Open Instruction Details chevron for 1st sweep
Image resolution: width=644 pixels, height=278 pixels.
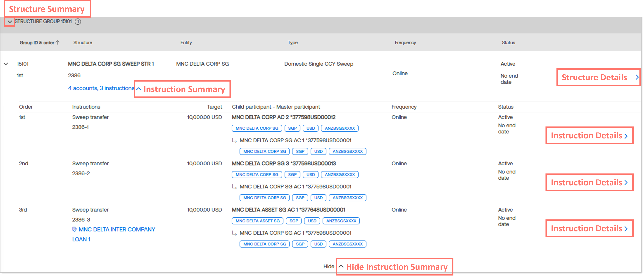pyautogui.click(x=626, y=136)
